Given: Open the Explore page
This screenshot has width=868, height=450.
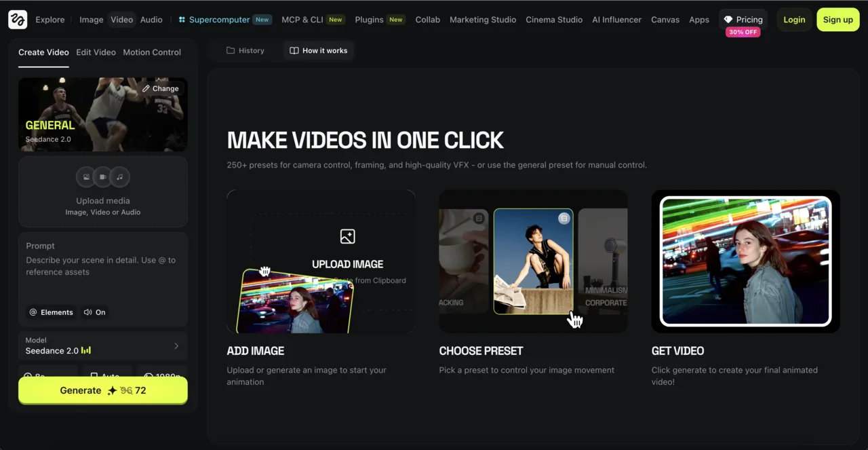Looking at the screenshot, I should point(50,20).
